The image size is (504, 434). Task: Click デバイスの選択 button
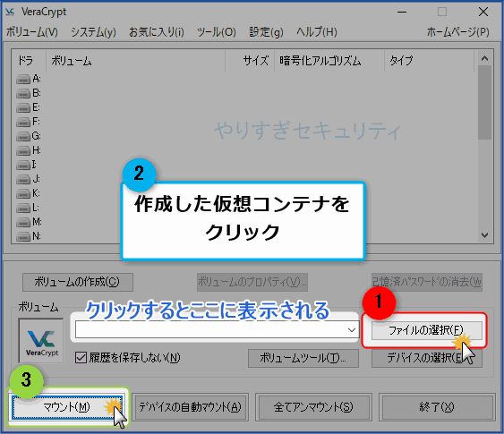point(427,358)
